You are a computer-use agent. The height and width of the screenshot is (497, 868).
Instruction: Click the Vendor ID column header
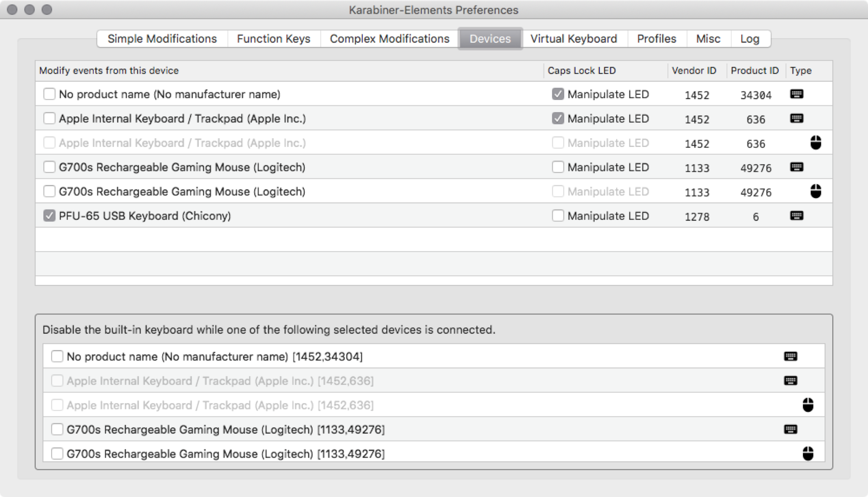coord(694,71)
